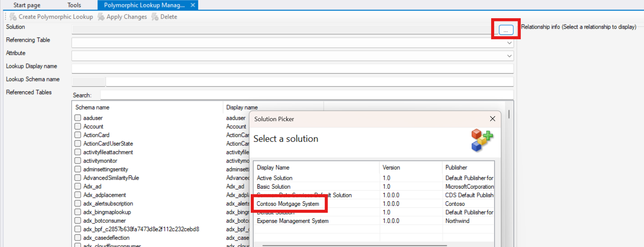Open the Tools tab
644x247 pixels.
tap(74, 5)
